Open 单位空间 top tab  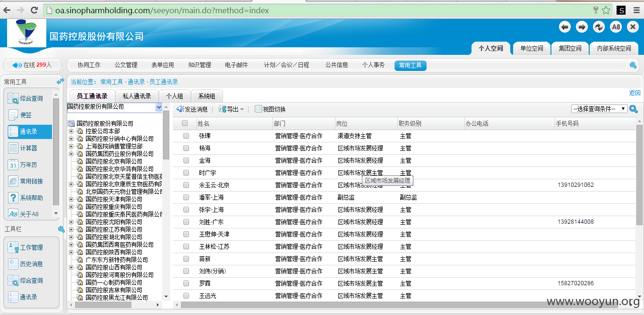tap(532, 48)
